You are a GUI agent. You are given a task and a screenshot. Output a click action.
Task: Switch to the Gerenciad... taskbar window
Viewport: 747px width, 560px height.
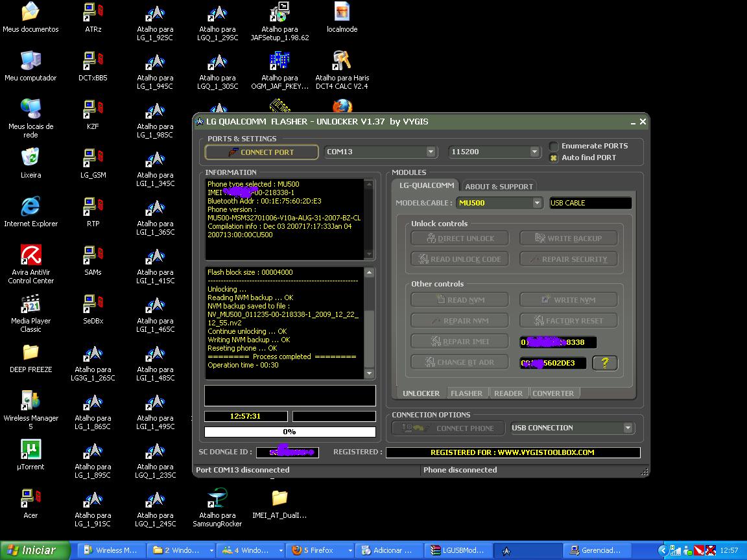(x=597, y=550)
